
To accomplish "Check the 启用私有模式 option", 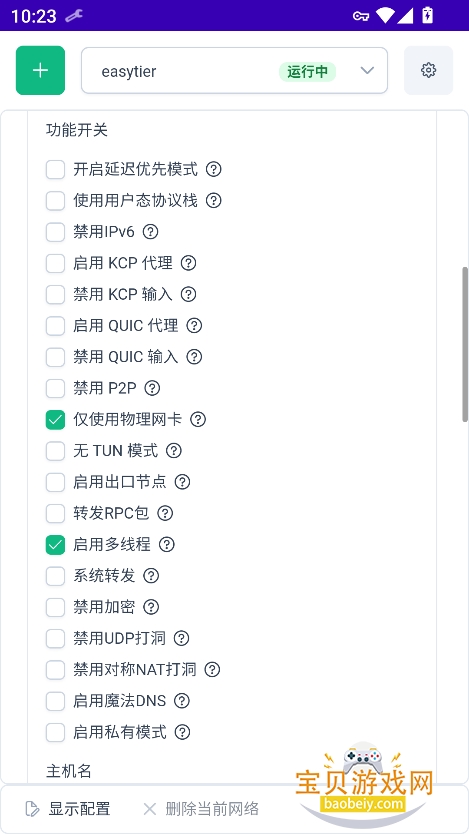I will pos(55,732).
